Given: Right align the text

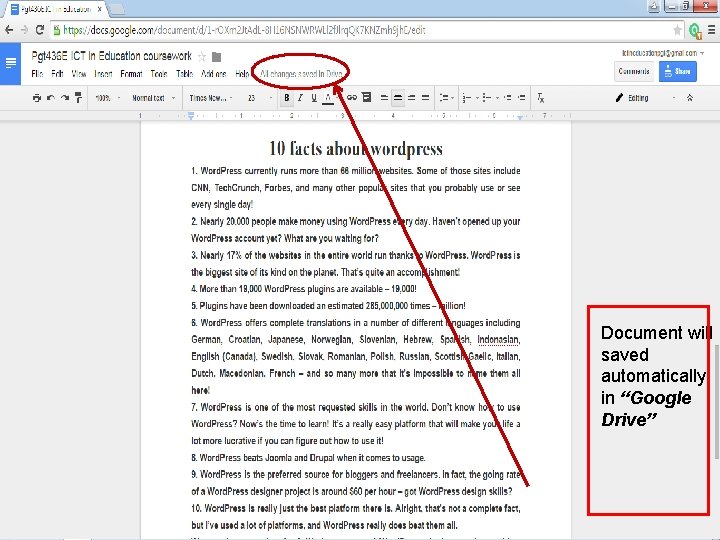Looking at the screenshot, I should click(x=411, y=98).
